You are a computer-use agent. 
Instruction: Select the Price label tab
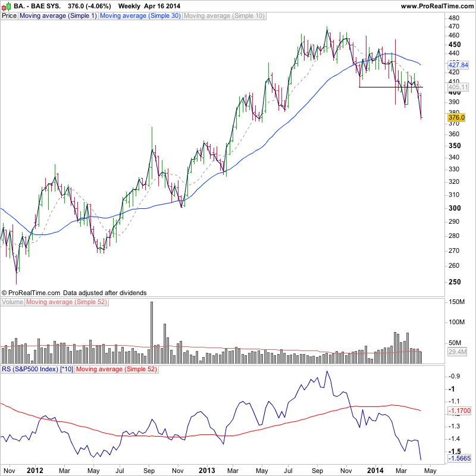pos(9,16)
